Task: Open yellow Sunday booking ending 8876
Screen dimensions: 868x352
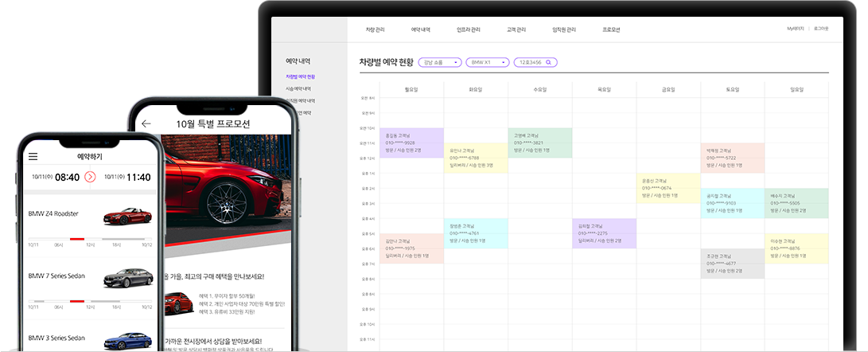Action: 796,248
